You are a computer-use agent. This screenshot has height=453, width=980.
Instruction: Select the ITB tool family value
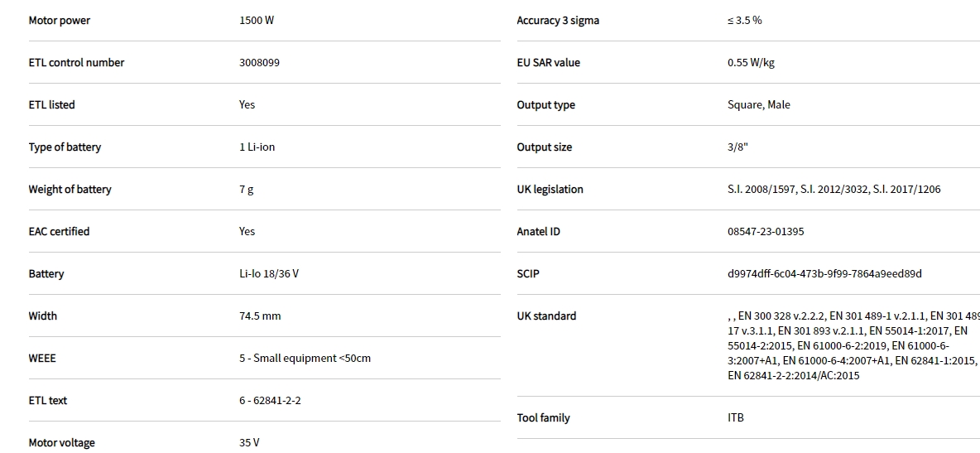(736, 418)
